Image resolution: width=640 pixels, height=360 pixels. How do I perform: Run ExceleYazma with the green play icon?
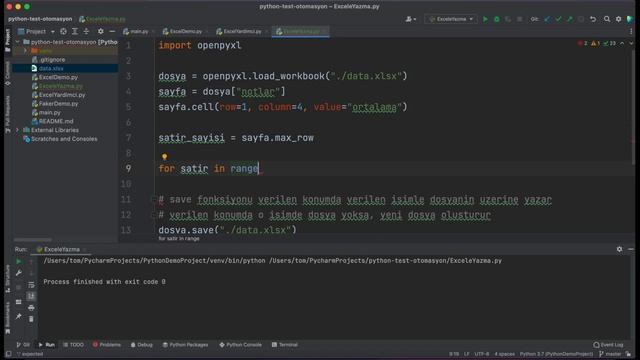coord(485,19)
